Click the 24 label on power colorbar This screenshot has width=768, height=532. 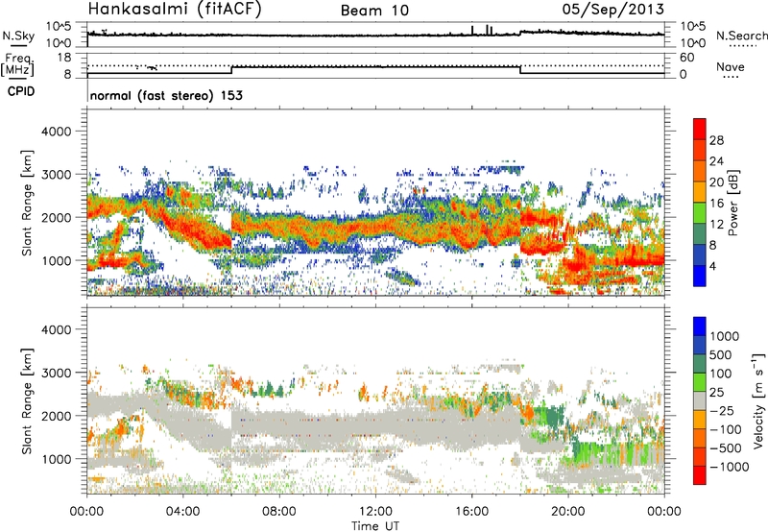[x=716, y=161]
